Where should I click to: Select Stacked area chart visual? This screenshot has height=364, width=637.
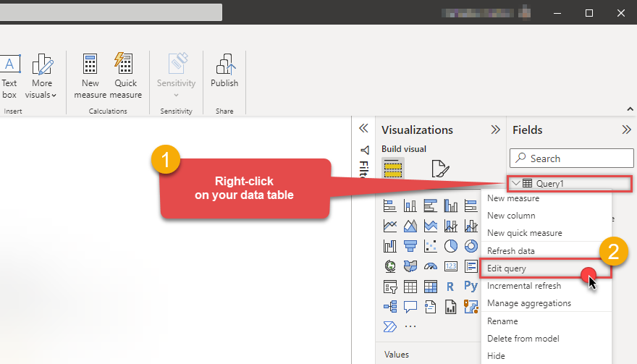(x=431, y=226)
